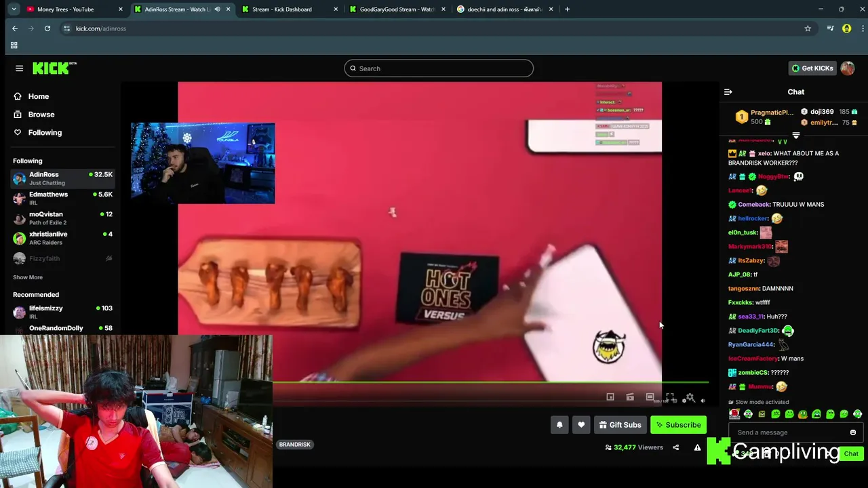
Task: Open Chrome apps grid in bookmarks bar
Action: point(14,45)
